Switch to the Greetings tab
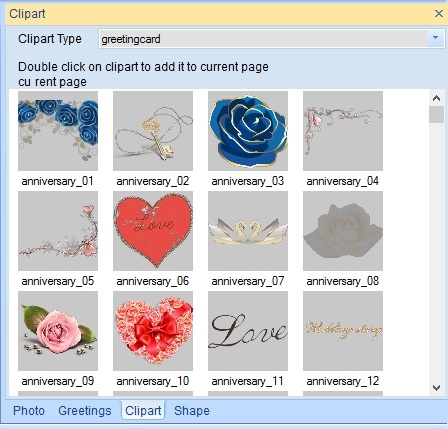 pos(85,411)
